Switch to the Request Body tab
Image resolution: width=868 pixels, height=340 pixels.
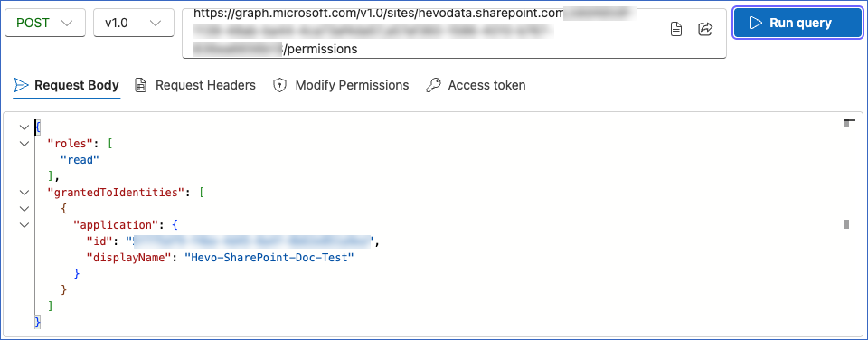(66, 85)
